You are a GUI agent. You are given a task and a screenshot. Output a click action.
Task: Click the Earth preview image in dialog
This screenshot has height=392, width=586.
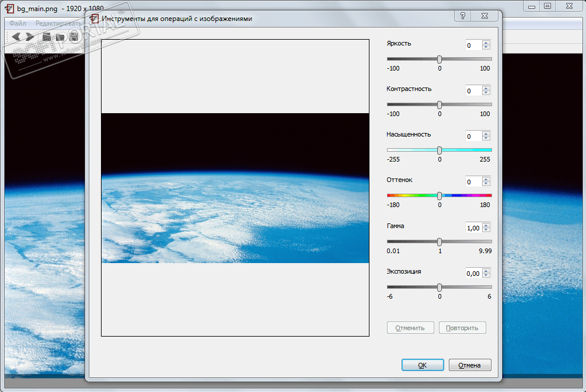[x=235, y=188]
